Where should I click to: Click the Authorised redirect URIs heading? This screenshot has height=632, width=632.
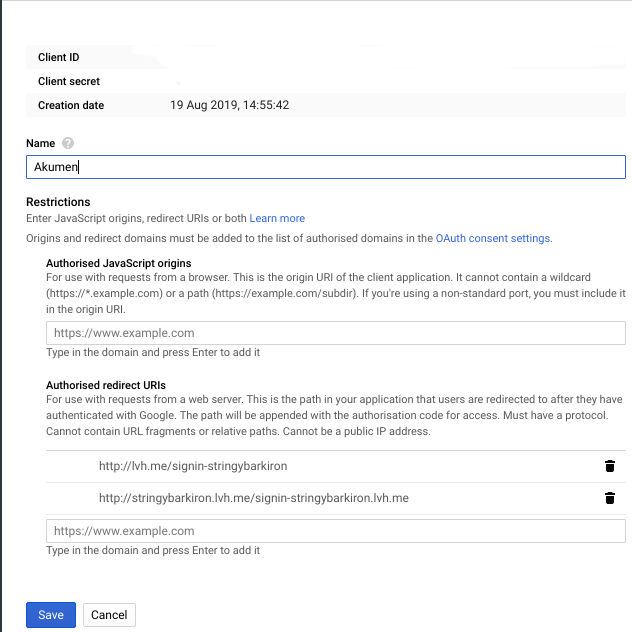(106, 385)
